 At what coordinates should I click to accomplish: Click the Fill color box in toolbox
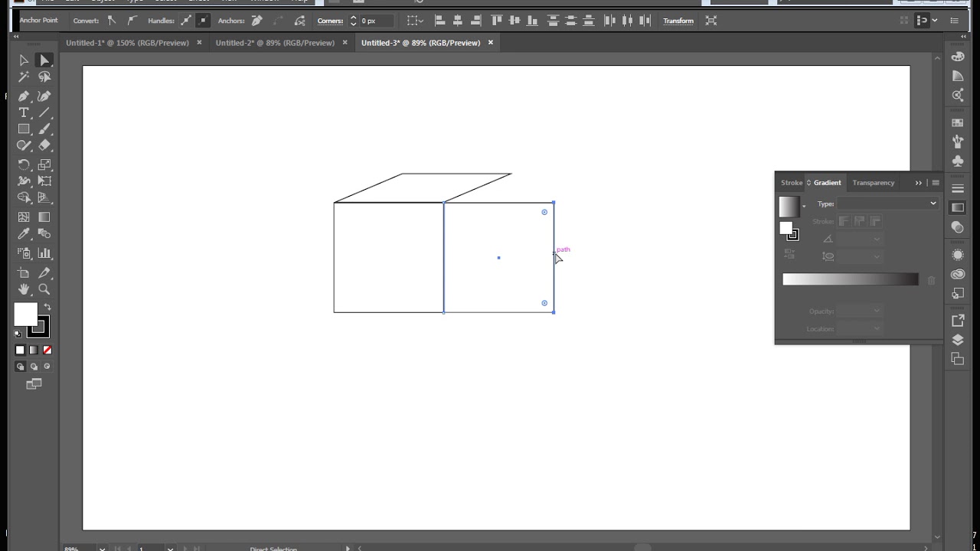(25, 314)
